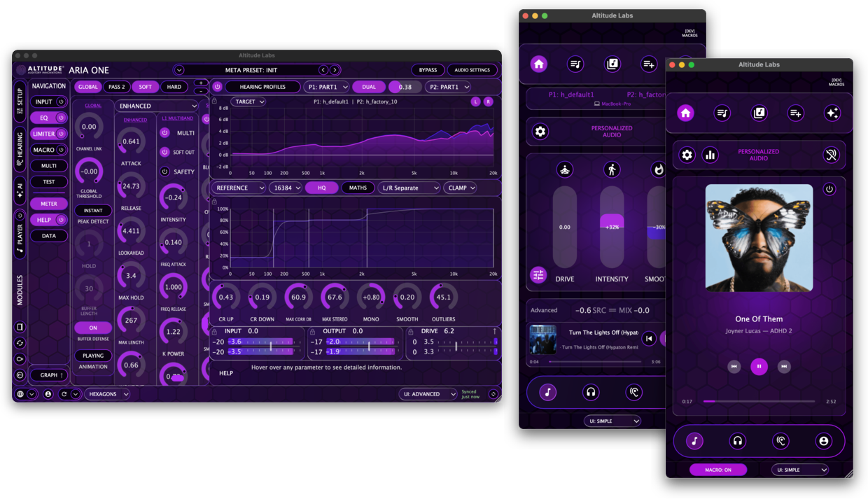
Task: Open L/R Separate dropdown
Action: 409,188
